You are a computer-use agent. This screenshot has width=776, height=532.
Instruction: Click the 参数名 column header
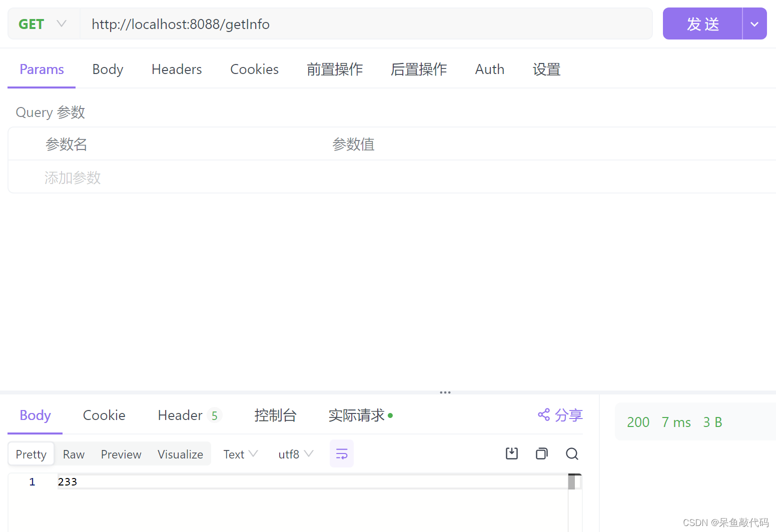click(x=66, y=144)
